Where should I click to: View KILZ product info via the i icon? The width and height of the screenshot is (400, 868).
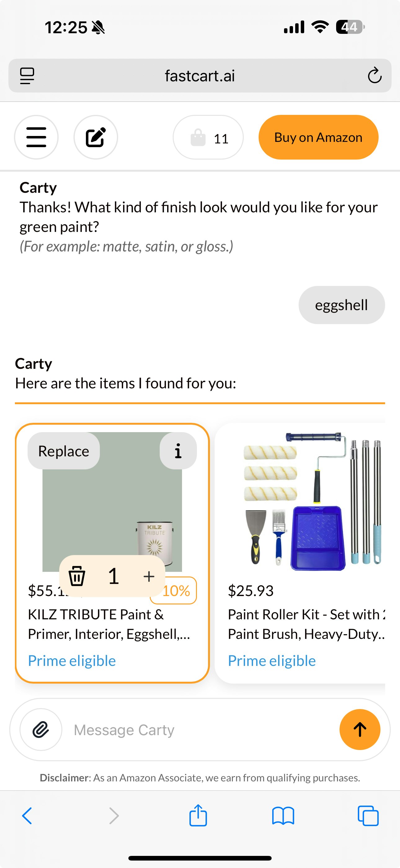tap(177, 450)
